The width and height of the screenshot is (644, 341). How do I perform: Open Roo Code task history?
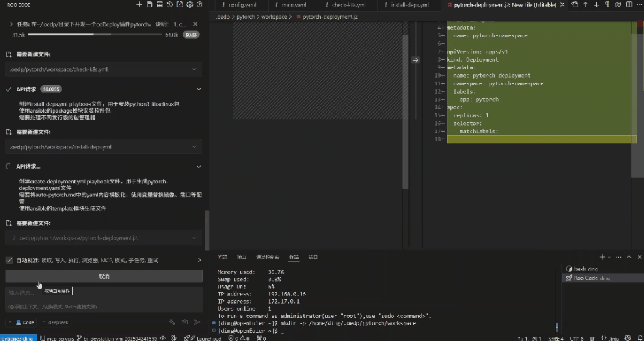point(169,4)
